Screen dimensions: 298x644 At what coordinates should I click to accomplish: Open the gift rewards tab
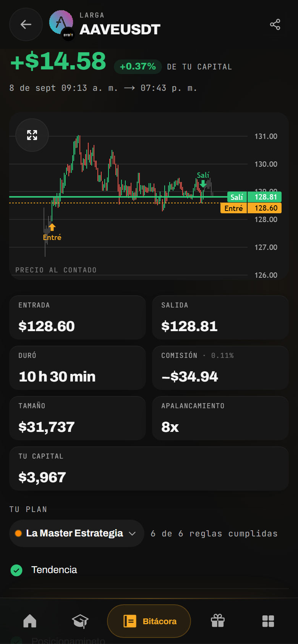(218, 621)
